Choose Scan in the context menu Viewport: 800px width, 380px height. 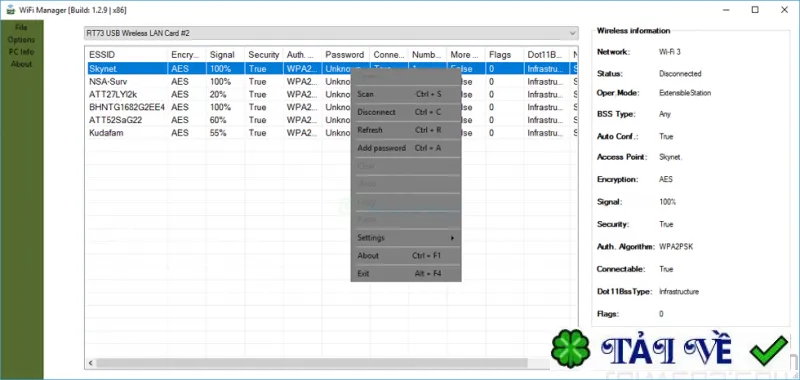pyautogui.click(x=406, y=94)
